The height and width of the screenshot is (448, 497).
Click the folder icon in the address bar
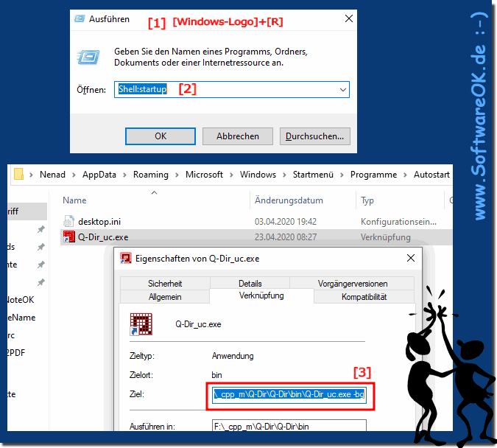click(18, 174)
